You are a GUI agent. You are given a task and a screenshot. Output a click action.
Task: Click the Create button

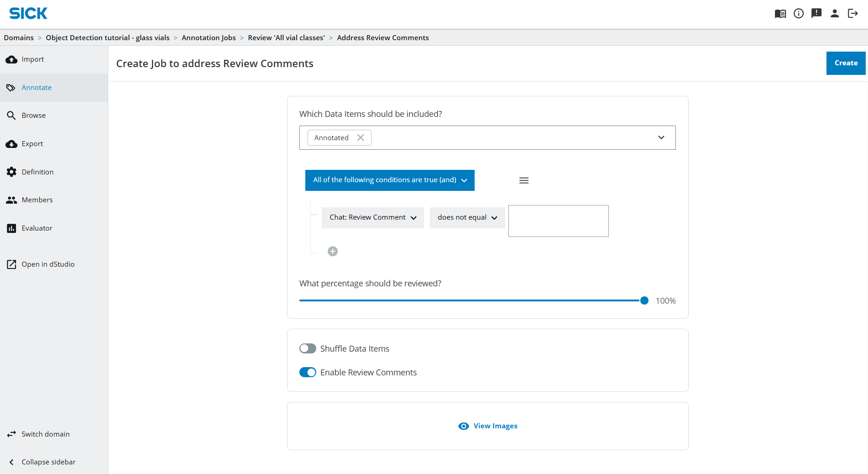845,63
